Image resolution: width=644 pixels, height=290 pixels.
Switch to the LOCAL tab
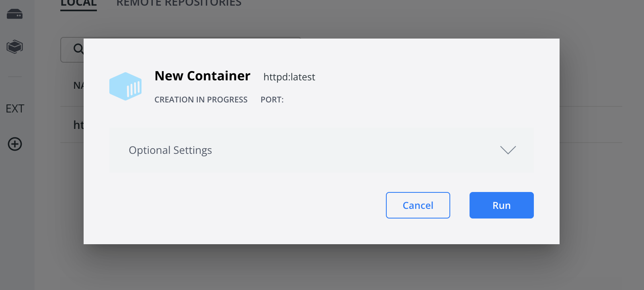(78, 3)
